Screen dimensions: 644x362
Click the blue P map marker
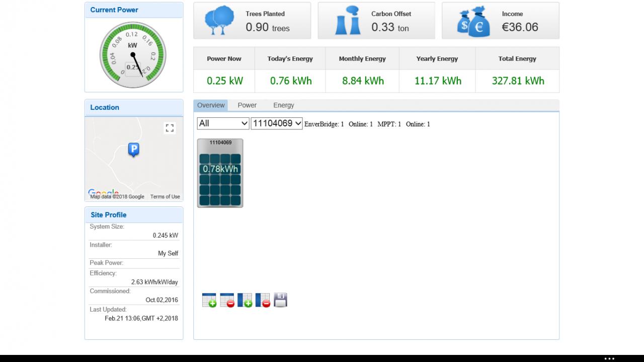pos(133,150)
